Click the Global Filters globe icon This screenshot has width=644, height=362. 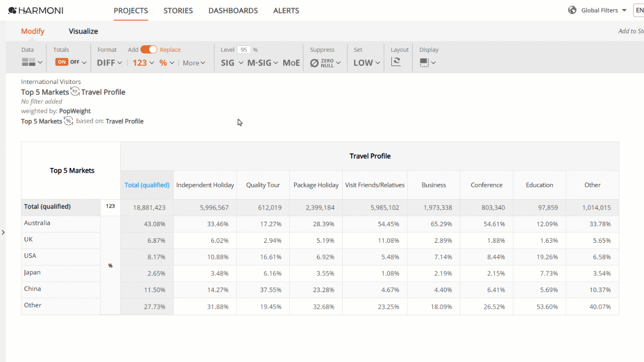click(x=572, y=10)
